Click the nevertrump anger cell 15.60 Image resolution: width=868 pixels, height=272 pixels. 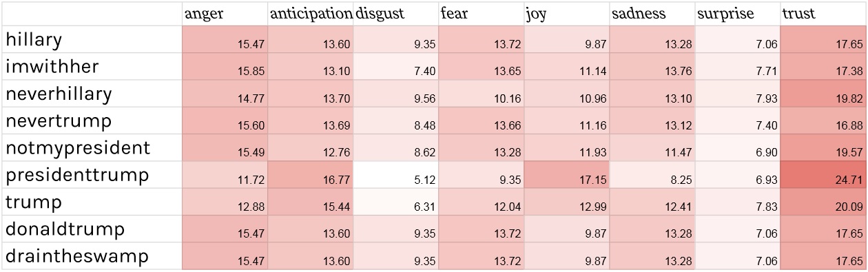pos(225,121)
